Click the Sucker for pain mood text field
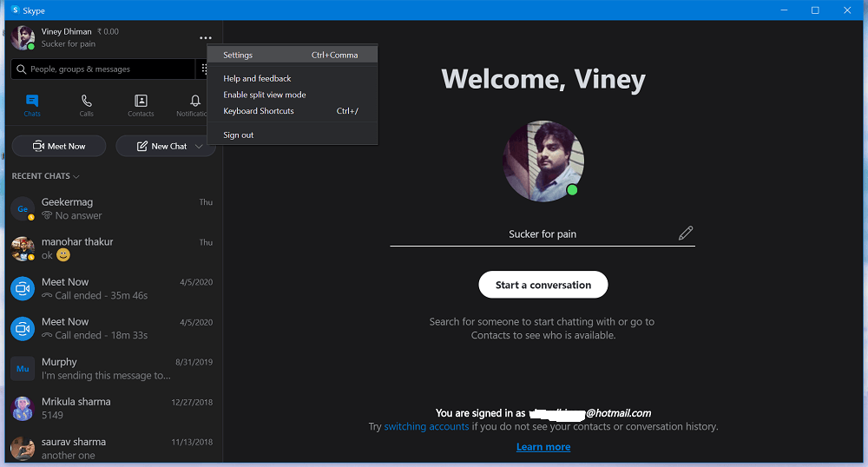Image resolution: width=868 pixels, height=467 pixels. (x=542, y=234)
